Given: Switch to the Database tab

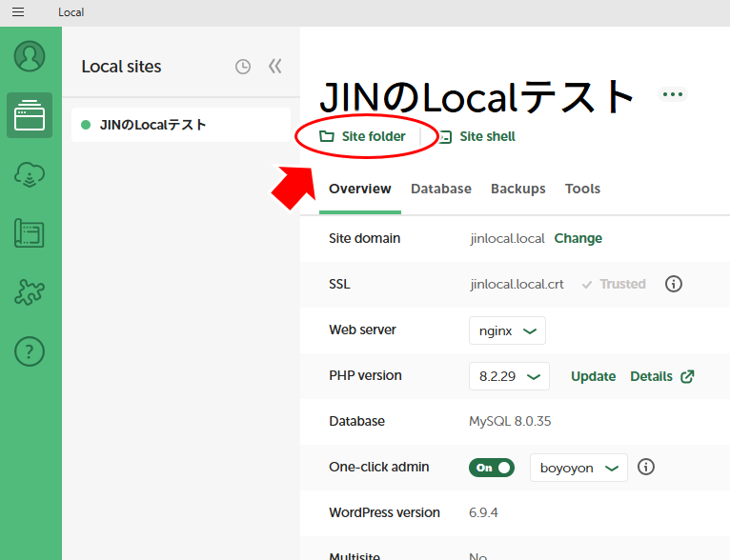Looking at the screenshot, I should [440, 189].
